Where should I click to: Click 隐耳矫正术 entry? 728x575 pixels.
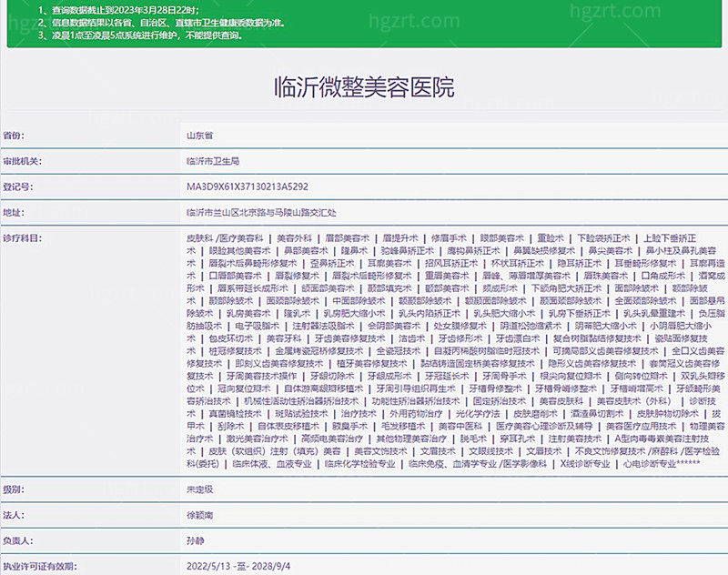click(580, 263)
